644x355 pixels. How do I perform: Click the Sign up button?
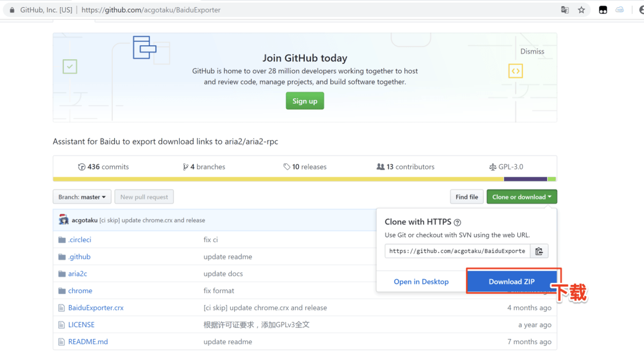pyautogui.click(x=305, y=101)
